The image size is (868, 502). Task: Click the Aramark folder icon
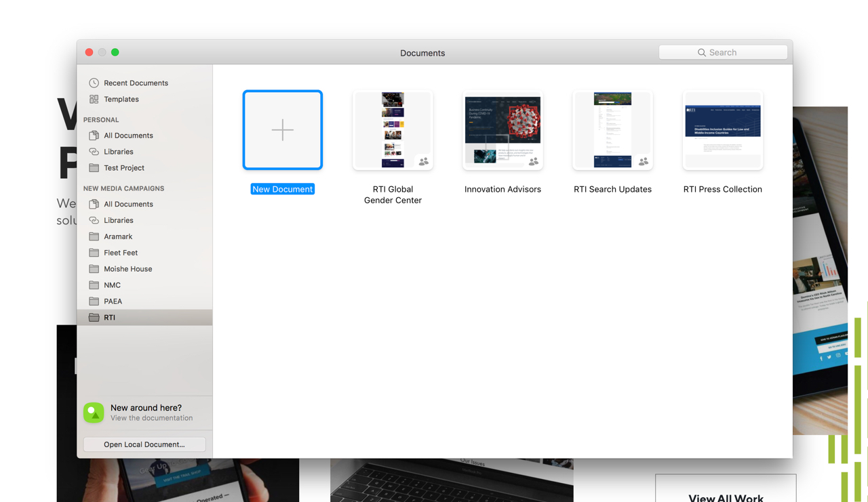[x=94, y=236]
